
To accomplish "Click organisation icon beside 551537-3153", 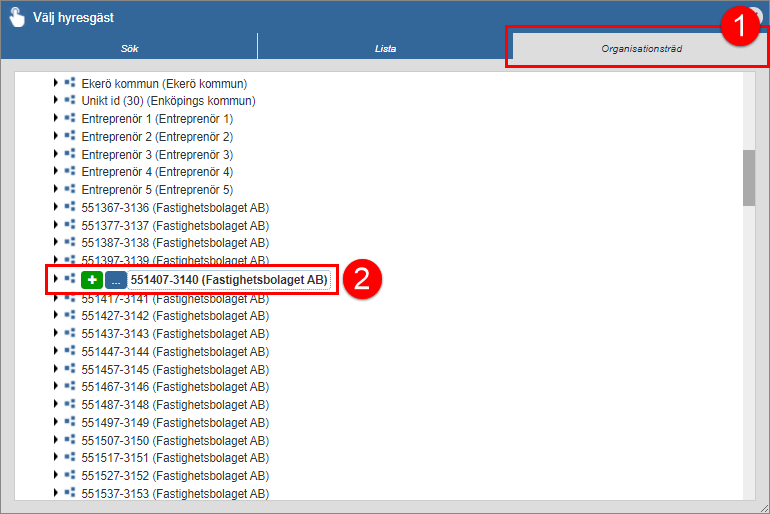I will coord(70,492).
